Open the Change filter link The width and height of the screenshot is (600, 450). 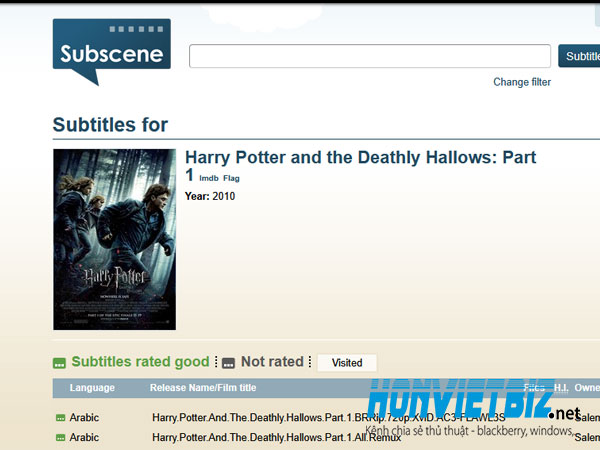[x=522, y=82]
